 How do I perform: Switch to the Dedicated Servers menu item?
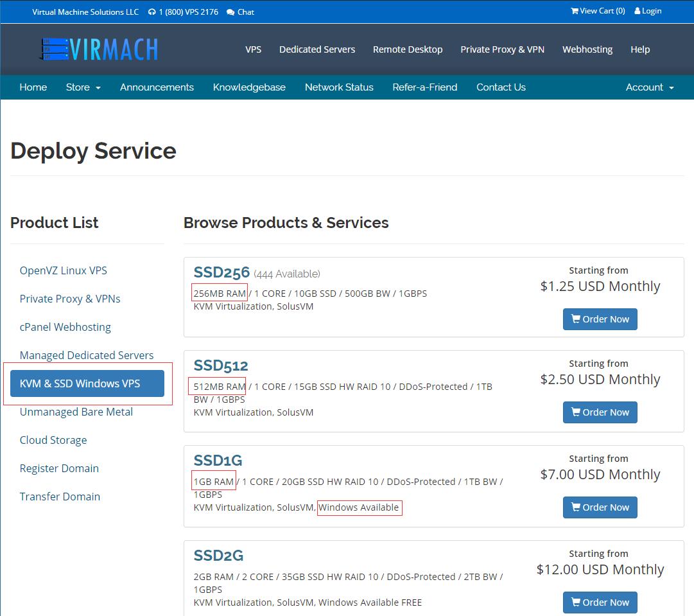pyautogui.click(x=317, y=49)
